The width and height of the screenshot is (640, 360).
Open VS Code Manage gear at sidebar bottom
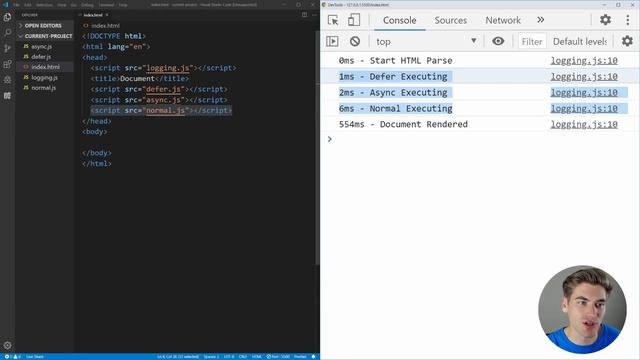click(x=7, y=345)
